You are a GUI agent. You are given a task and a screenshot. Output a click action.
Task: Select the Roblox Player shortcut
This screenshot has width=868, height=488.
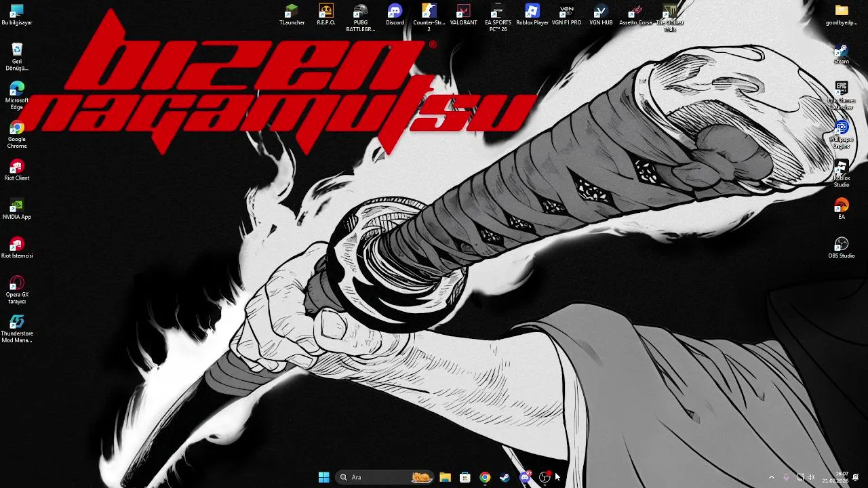(x=532, y=15)
